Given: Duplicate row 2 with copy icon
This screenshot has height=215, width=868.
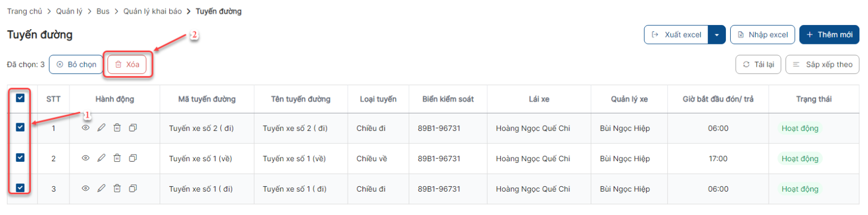Looking at the screenshot, I should (133, 158).
